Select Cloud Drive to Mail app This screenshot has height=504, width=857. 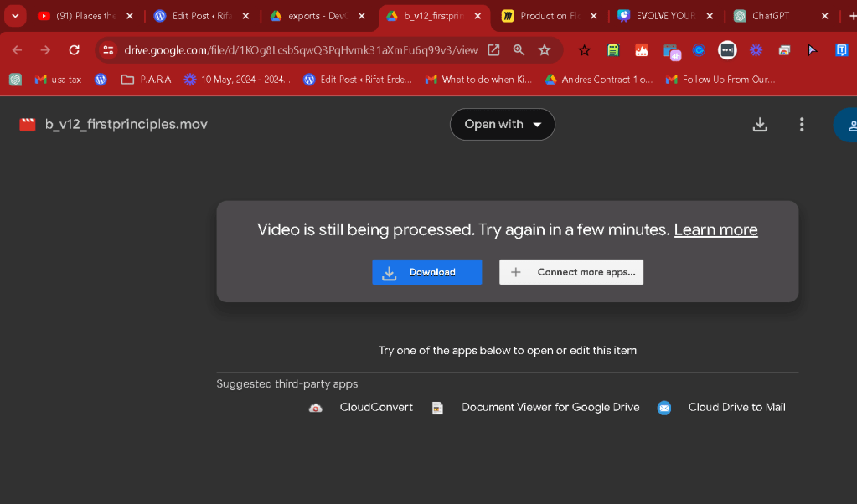tap(736, 408)
